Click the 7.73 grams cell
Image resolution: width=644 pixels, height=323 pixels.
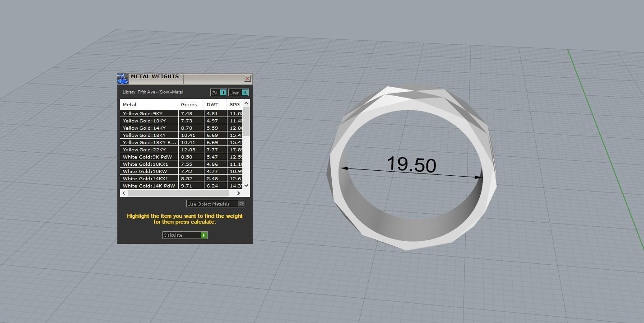(x=191, y=121)
